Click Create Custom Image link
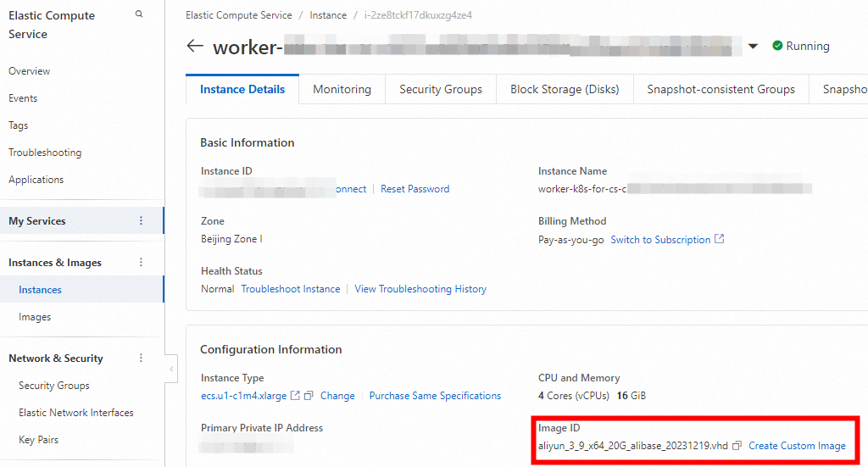Screen dimensions: 868x467 [x=797, y=446]
